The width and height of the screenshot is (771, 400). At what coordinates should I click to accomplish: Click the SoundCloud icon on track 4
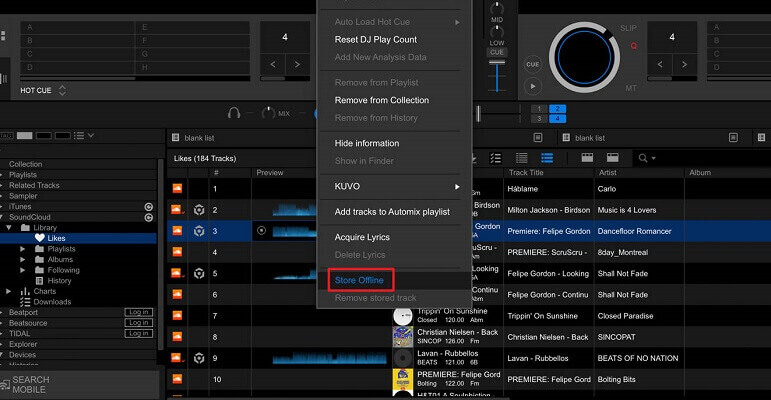pyautogui.click(x=177, y=252)
